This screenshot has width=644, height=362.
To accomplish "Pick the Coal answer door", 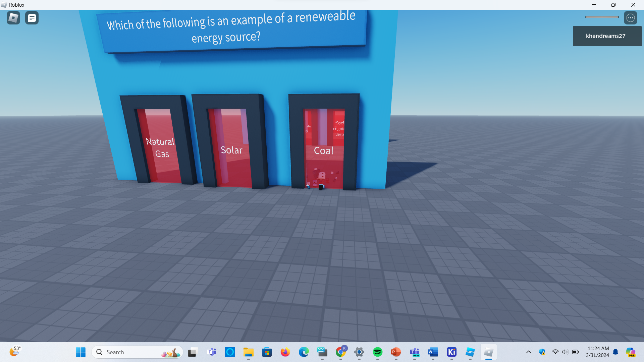I will 324,150.
